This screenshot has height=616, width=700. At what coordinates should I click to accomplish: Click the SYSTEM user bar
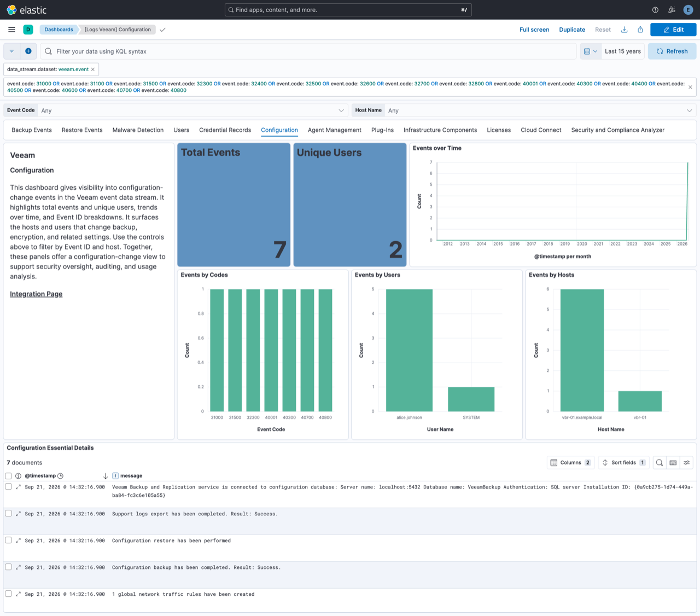471,399
